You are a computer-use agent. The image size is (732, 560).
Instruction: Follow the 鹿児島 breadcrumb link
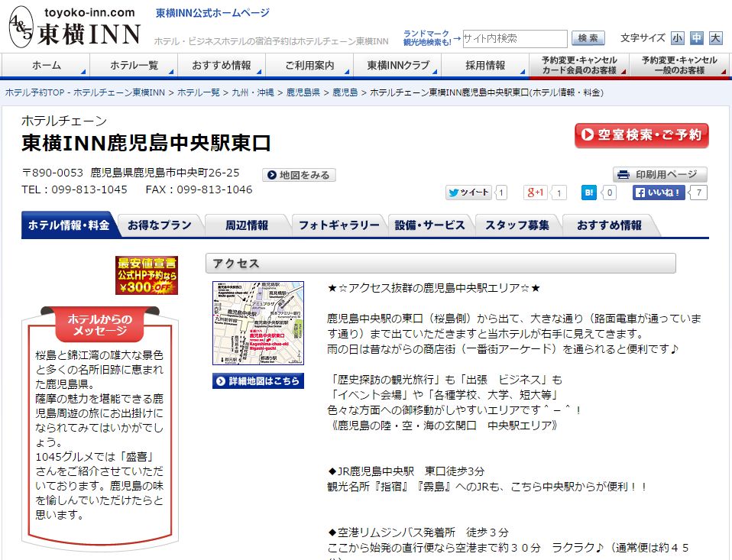[x=345, y=92]
